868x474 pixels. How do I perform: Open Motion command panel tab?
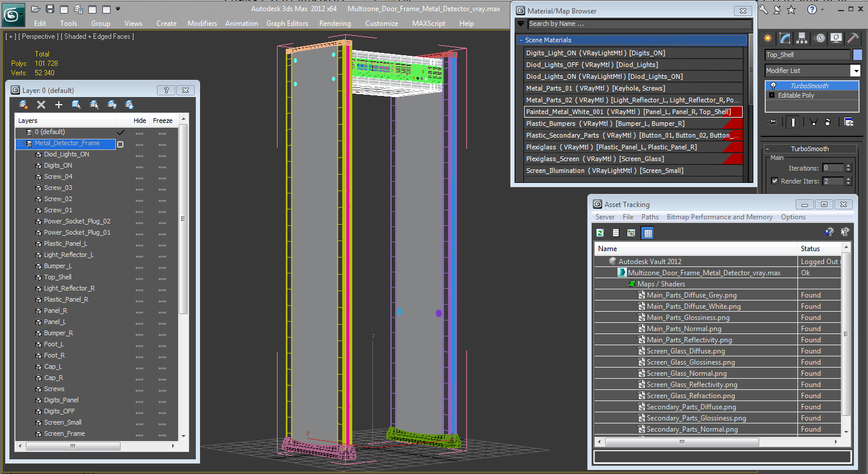click(x=820, y=38)
